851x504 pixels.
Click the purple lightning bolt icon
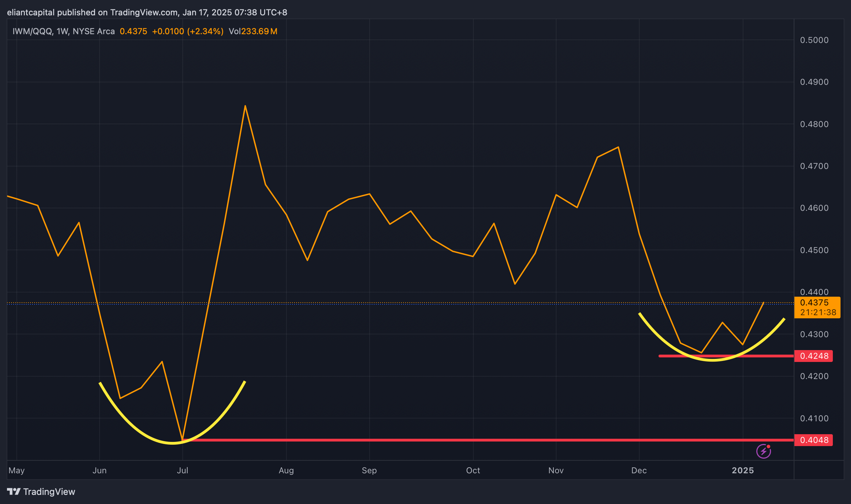pos(763,451)
